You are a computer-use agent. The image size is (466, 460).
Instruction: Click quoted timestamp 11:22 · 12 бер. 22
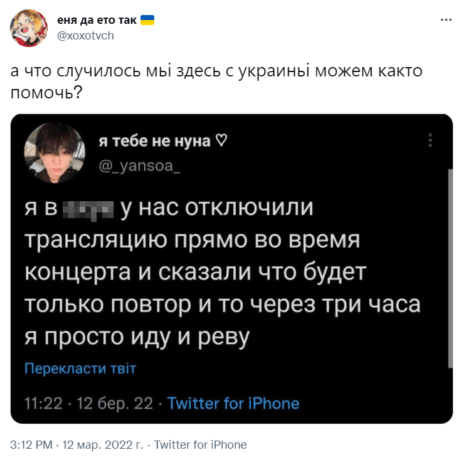pyautogui.click(x=89, y=403)
